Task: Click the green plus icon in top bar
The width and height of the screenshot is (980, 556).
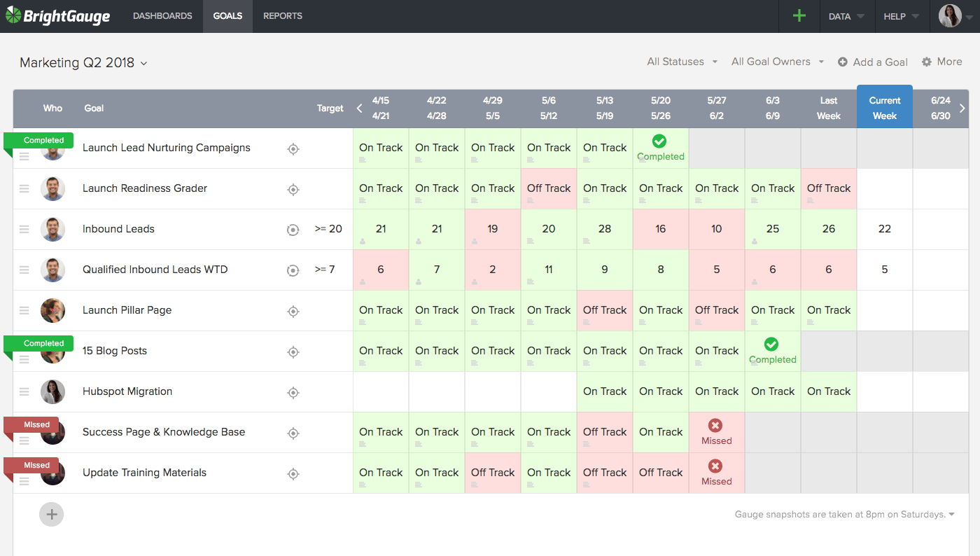Action: coord(799,16)
